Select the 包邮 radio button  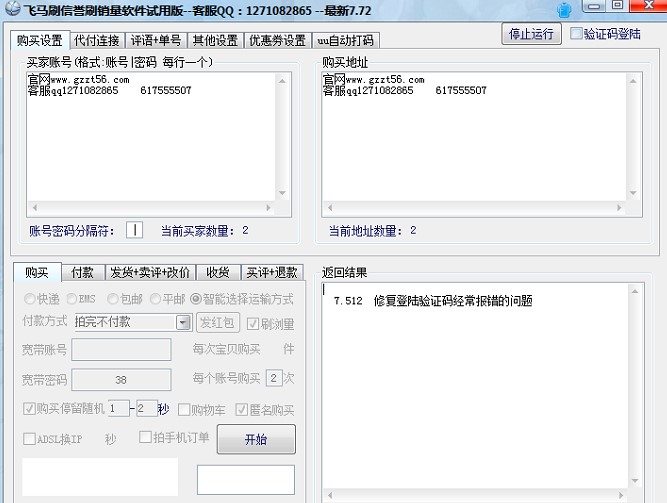coord(112,299)
